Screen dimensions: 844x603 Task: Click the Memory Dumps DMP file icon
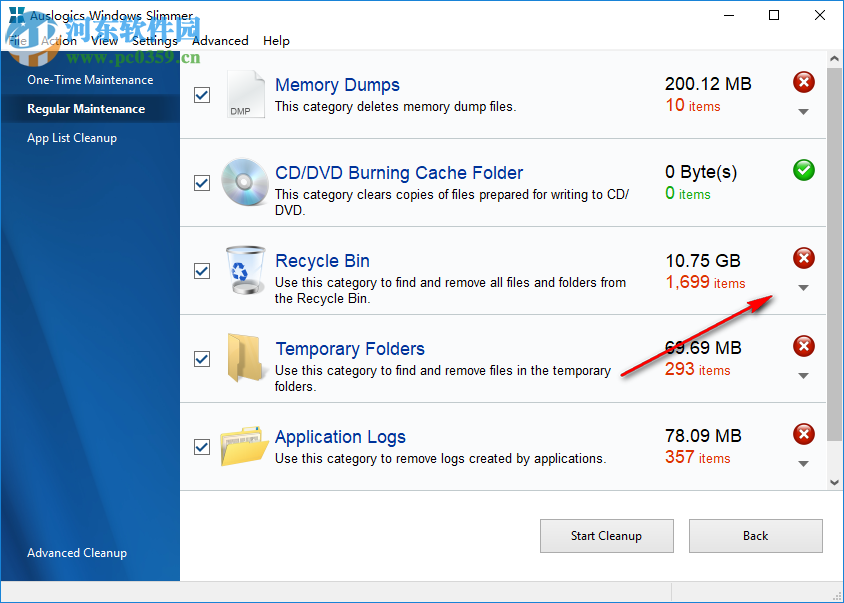click(245, 94)
